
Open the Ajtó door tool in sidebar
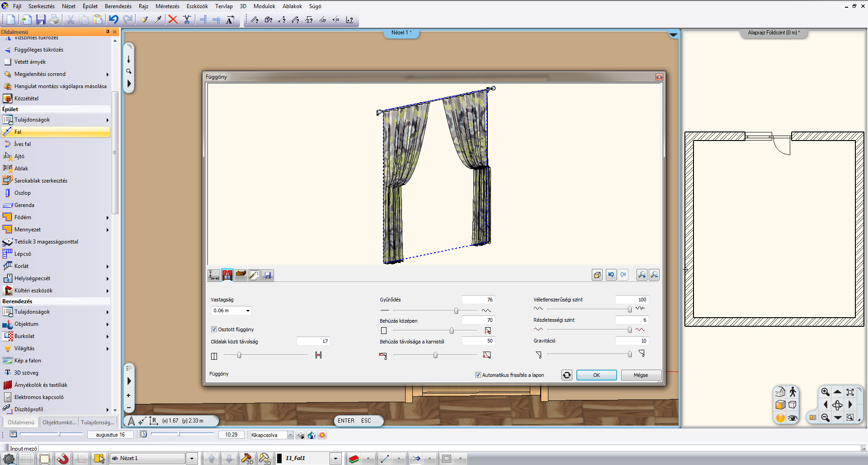(19, 156)
